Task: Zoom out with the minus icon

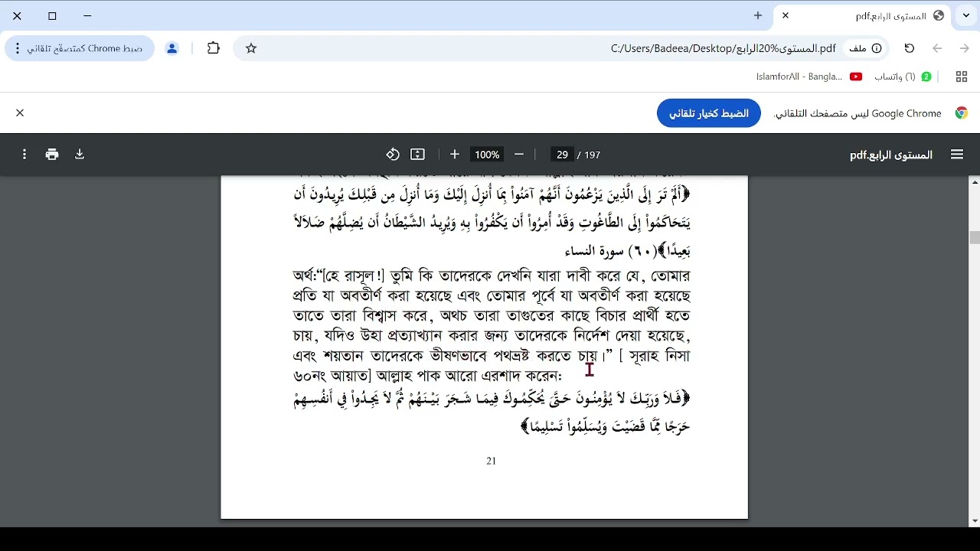Action: [x=519, y=155]
